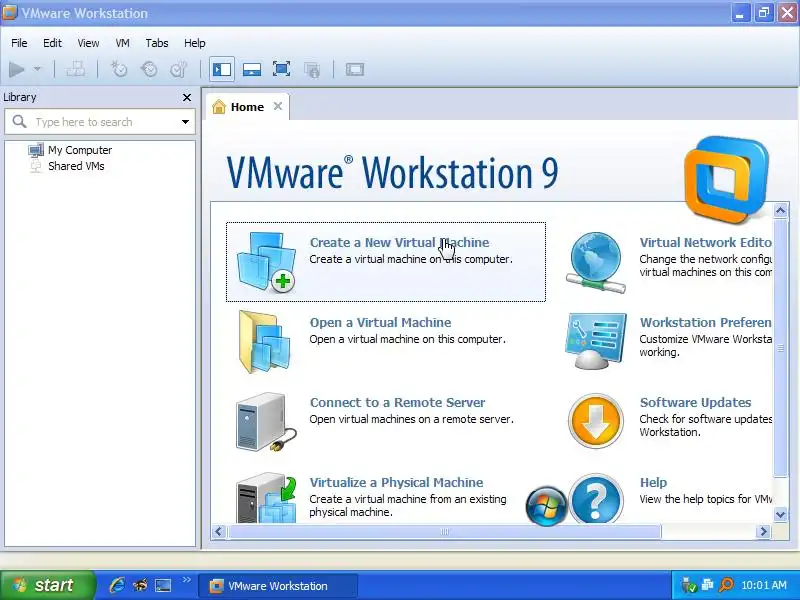Click Open a Virtual Machine link
Image resolution: width=800 pixels, height=600 pixels.
coord(380,322)
